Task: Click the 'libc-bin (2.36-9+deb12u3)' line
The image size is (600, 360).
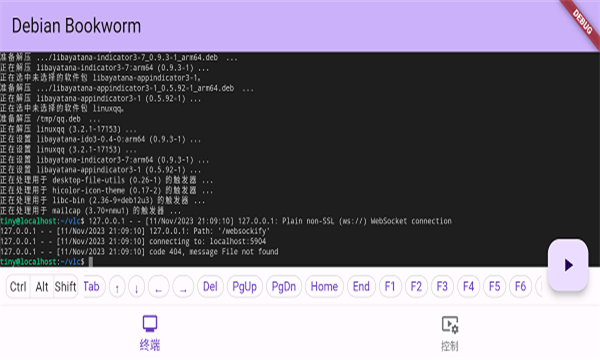Action: point(103,200)
